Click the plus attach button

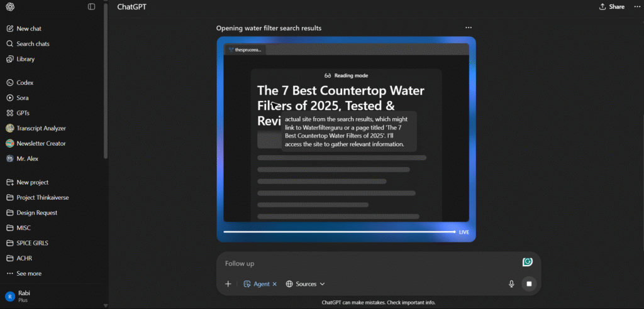pos(228,284)
